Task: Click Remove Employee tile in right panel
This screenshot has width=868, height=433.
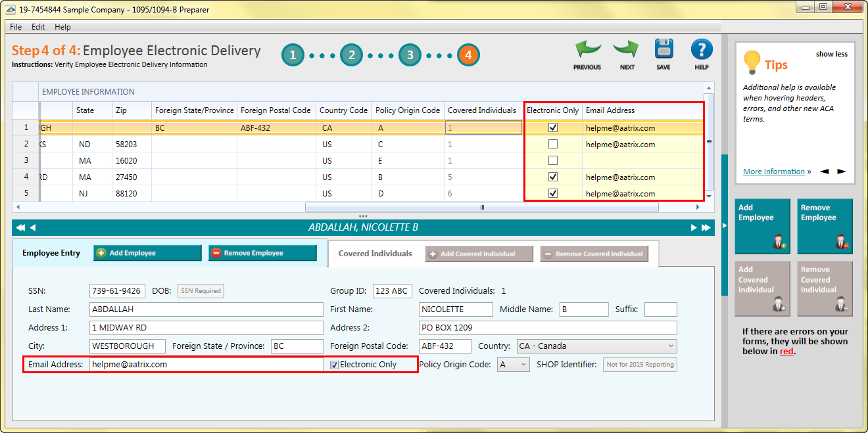Action: click(825, 227)
